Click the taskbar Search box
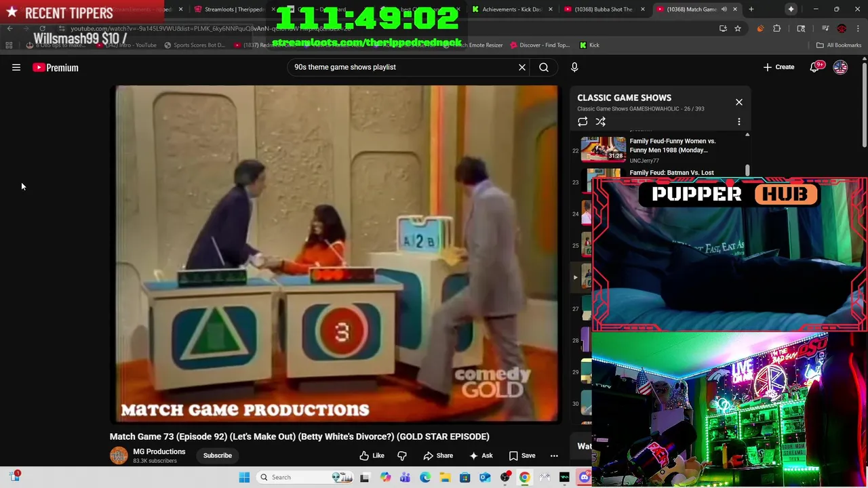The image size is (868, 488). [x=305, y=477]
